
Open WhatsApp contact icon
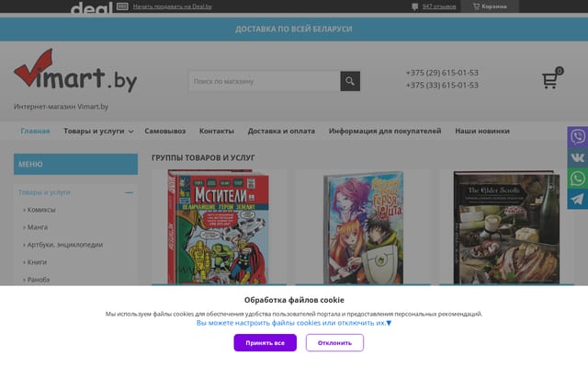point(578,178)
